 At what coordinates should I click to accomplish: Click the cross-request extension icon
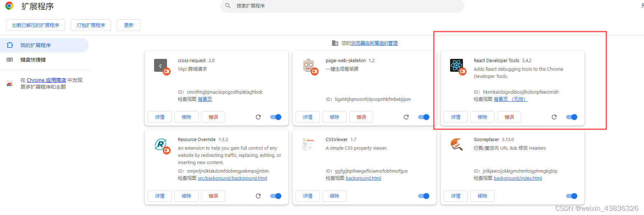161,65
